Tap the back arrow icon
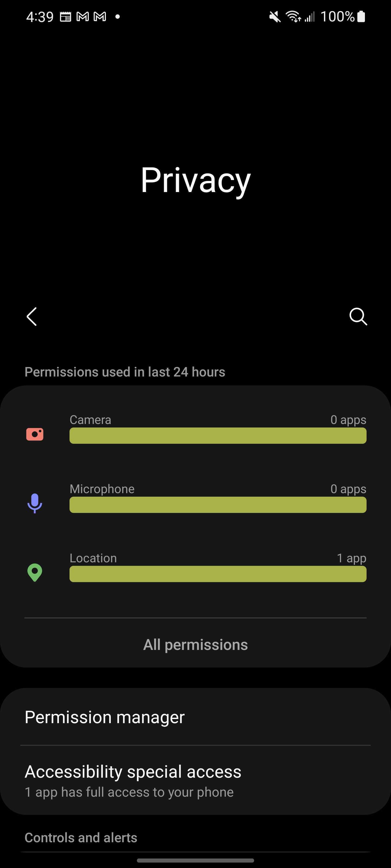 pyautogui.click(x=32, y=316)
